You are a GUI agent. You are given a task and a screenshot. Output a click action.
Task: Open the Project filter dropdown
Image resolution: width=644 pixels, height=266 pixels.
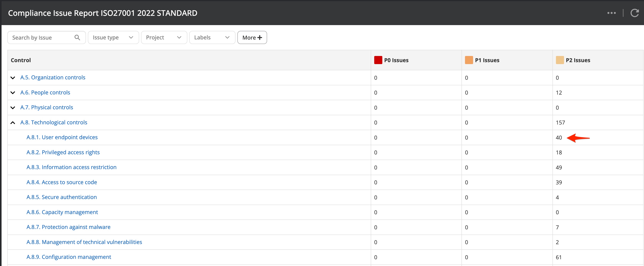click(x=164, y=38)
